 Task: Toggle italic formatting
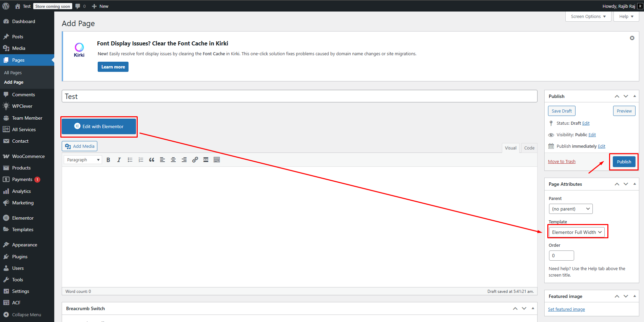(x=119, y=160)
